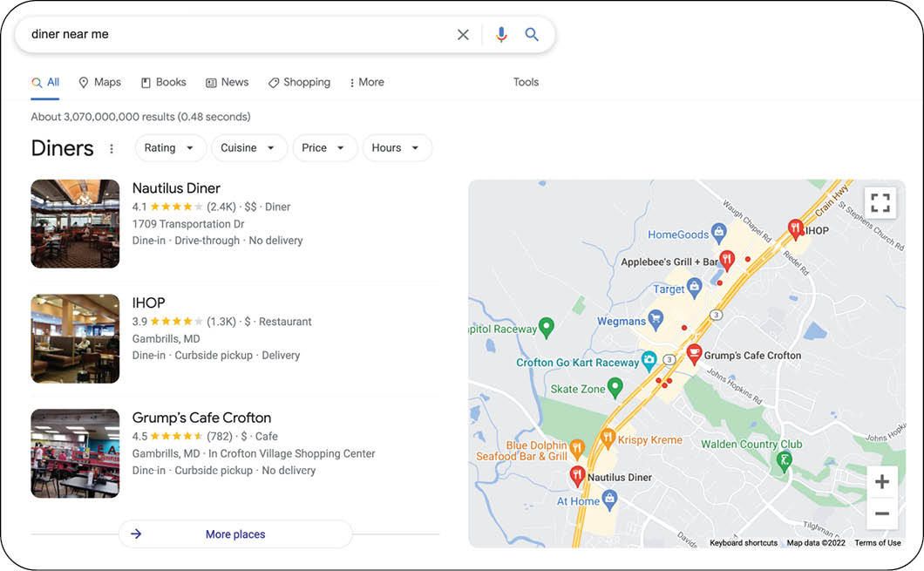Select the HomeGoods shopping pin on map
The width and height of the screenshot is (924, 571).
718,233
